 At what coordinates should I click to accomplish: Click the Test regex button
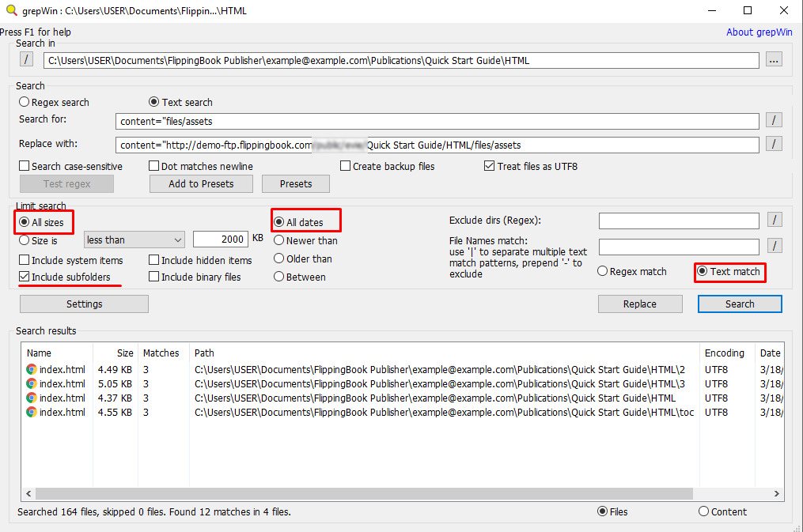click(66, 183)
